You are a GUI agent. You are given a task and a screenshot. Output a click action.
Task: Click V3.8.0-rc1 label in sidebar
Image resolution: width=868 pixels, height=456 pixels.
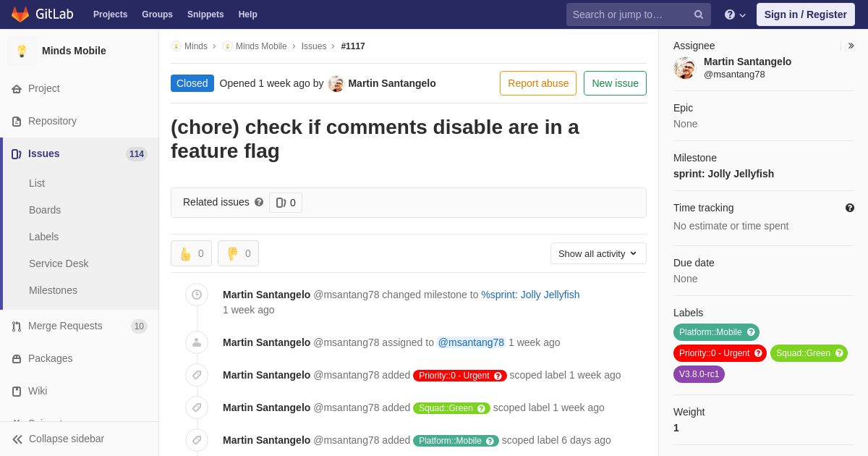pyautogui.click(x=699, y=374)
